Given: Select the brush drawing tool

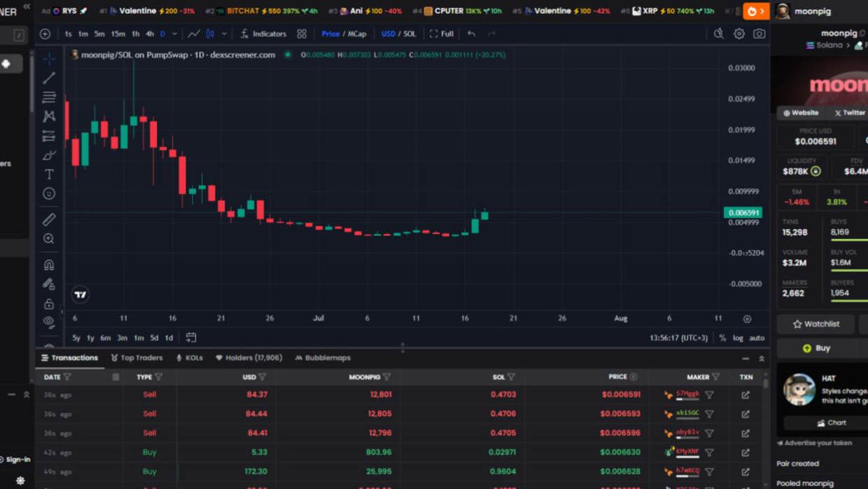Looking at the screenshot, I should coord(49,155).
